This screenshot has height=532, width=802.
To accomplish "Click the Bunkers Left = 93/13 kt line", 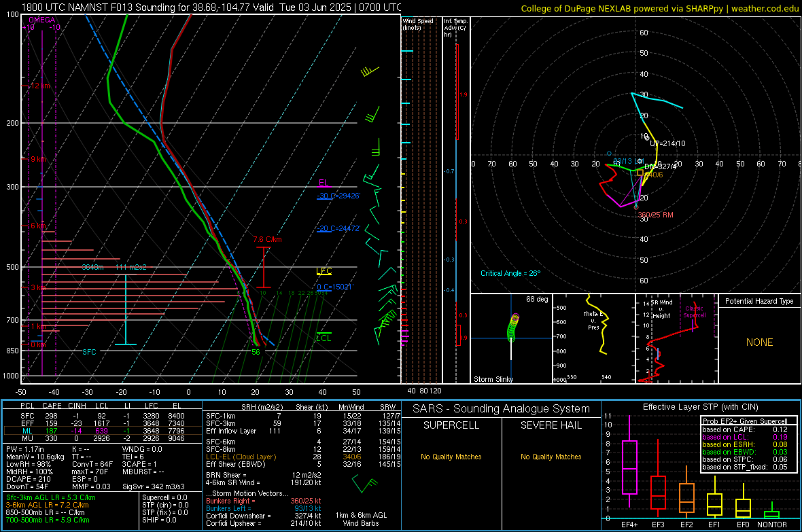I will tap(264, 508).
